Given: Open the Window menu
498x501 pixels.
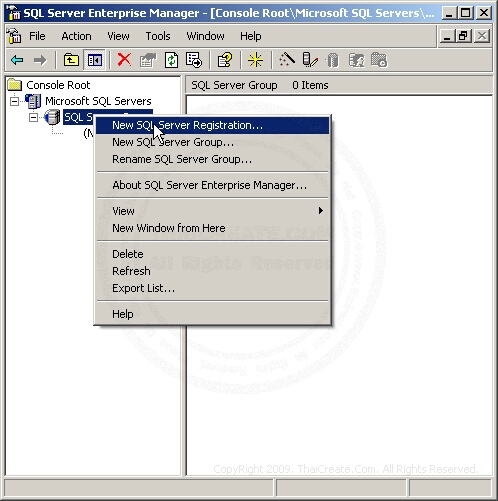Looking at the screenshot, I should pos(205,36).
